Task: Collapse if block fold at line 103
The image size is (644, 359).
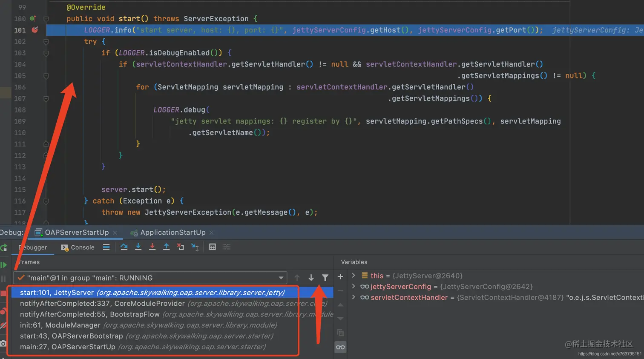Action: pyautogui.click(x=46, y=53)
